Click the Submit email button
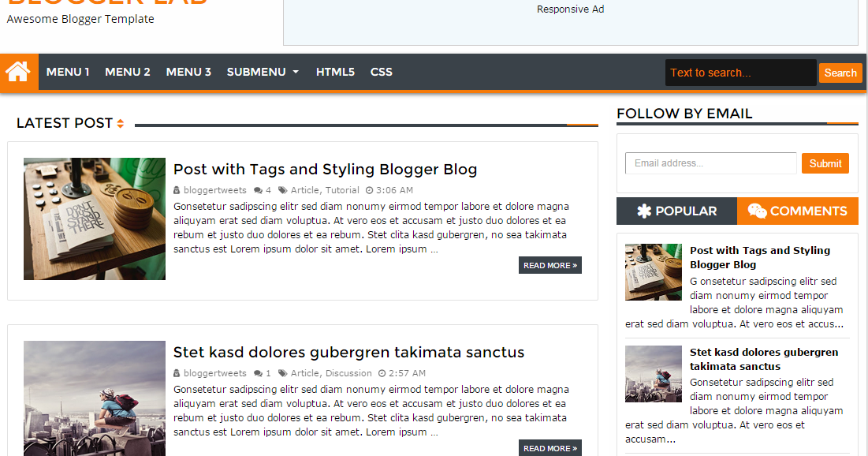Image resolution: width=868 pixels, height=456 pixels. 825,163
